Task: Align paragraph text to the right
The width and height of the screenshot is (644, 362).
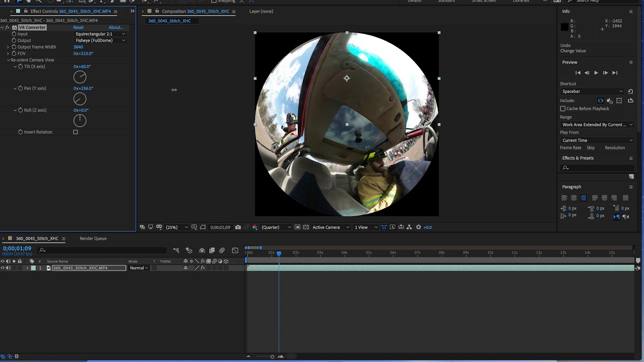Action: pos(583,198)
